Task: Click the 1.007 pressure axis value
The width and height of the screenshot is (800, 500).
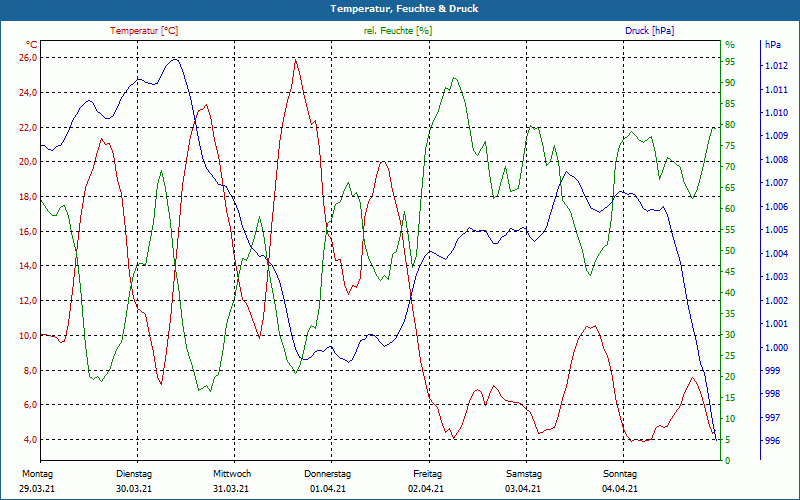Action: pos(776,183)
